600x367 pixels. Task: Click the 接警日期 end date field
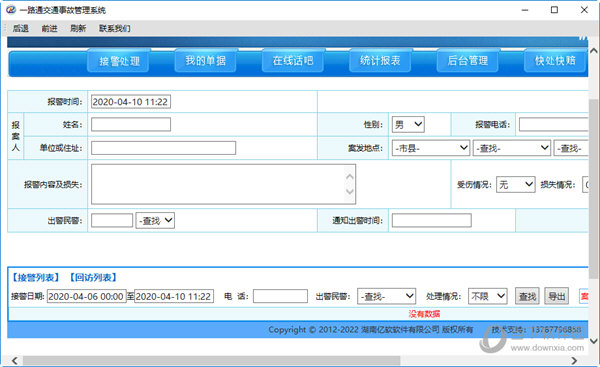pyautogui.click(x=174, y=296)
